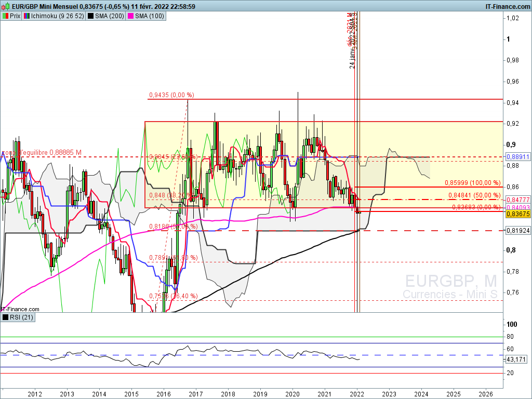Select the 0,85999 (100,00 %) Fibonacci label
Image resolution: width=532 pixels, height=399 pixels.
click(x=473, y=183)
